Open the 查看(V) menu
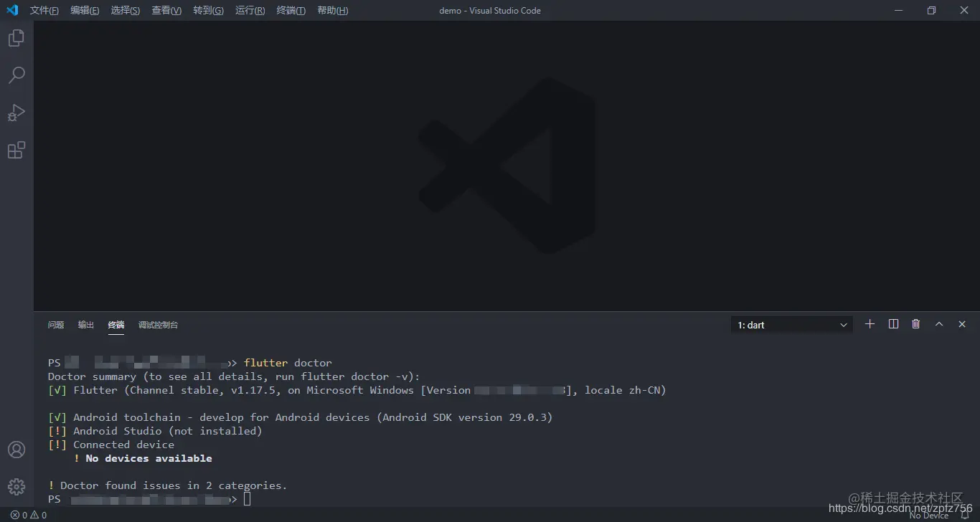Image resolution: width=980 pixels, height=522 pixels. pyautogui.click(x=166, y=10)
